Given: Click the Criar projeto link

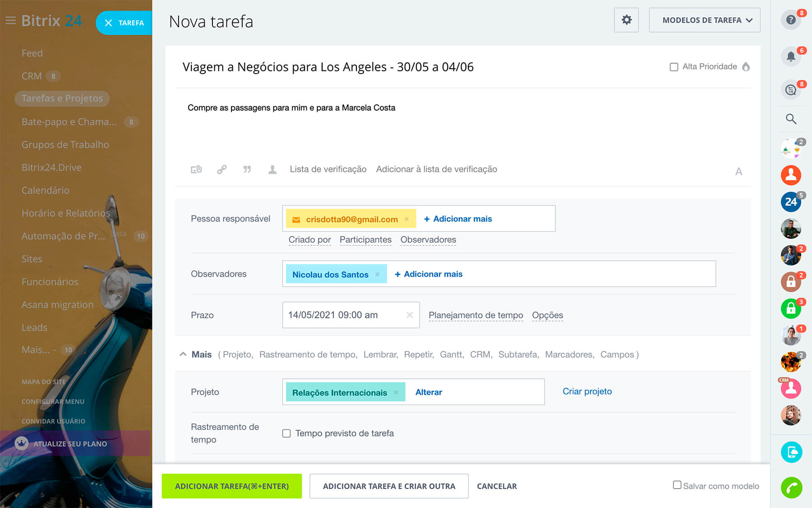Looking at the screenshot, I should [587, 391].
